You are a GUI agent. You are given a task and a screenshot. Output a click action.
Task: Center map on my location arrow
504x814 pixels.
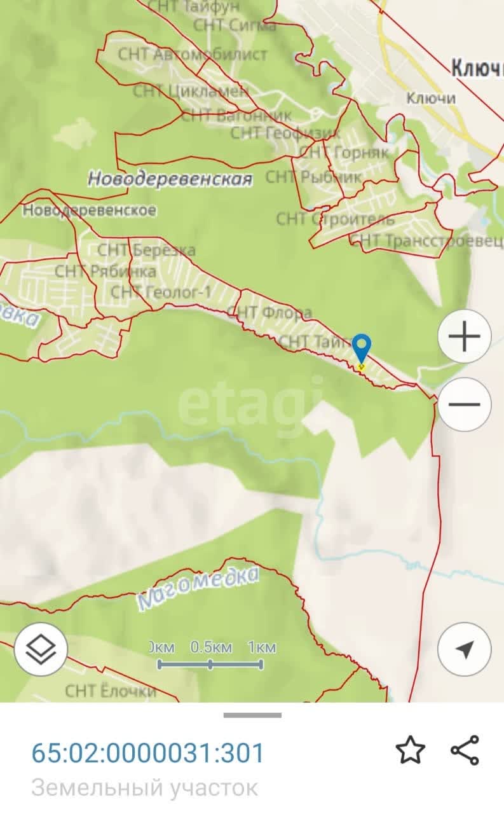tap(465, 649)
